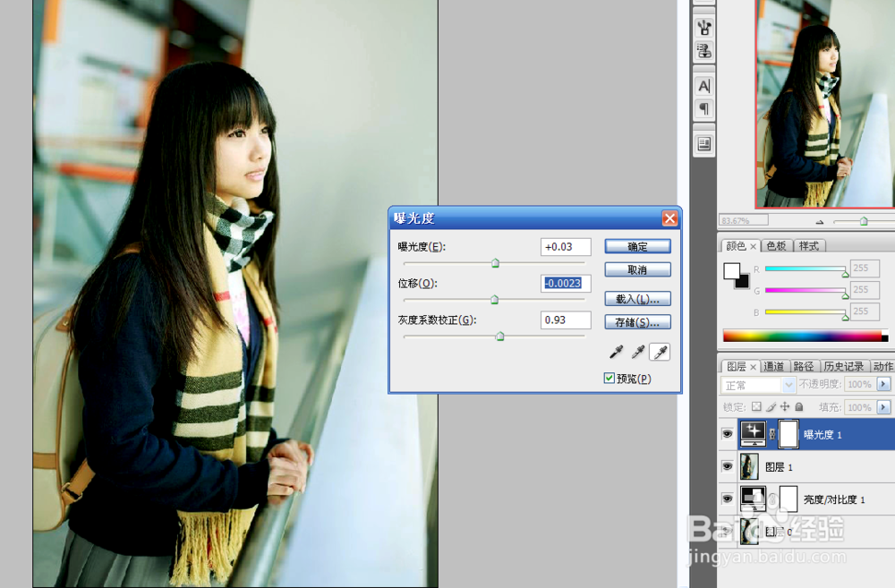Click the R value field 255
This screenshot has height=588, width=895.
865,268
